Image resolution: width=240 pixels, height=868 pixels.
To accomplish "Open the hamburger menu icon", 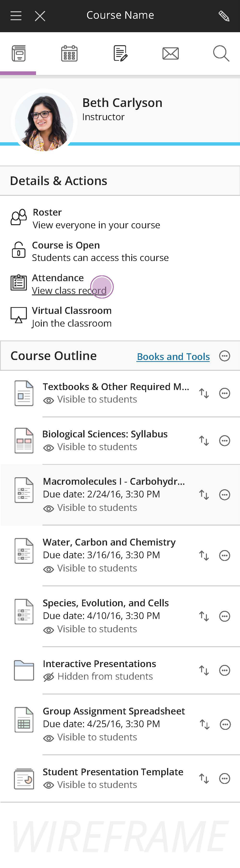I will coord(16,16).
